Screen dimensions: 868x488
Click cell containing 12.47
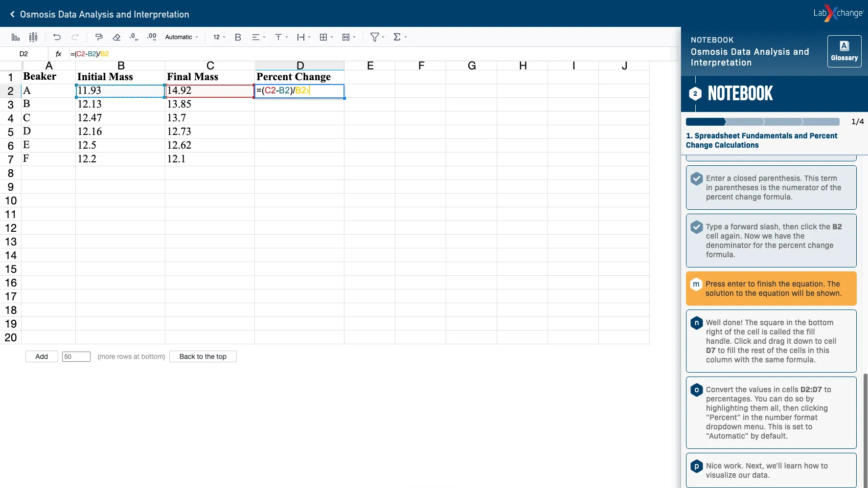pos(120,118)
